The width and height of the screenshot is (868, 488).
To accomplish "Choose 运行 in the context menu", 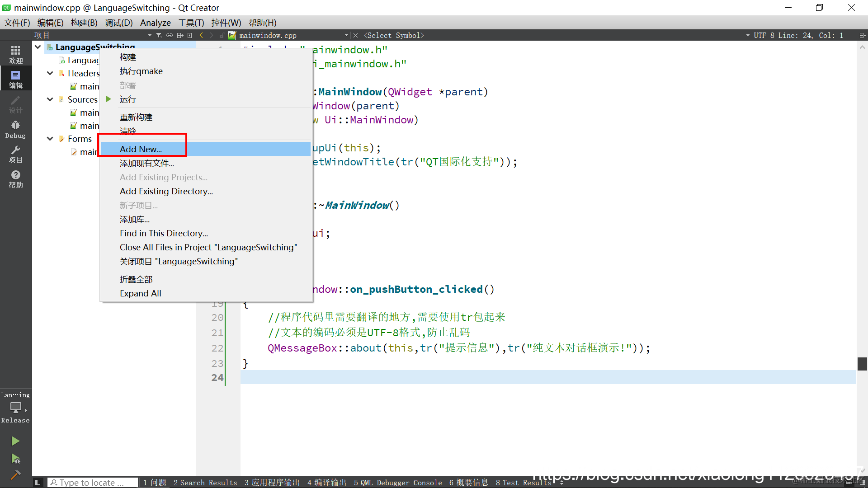I will pos(206,99).
